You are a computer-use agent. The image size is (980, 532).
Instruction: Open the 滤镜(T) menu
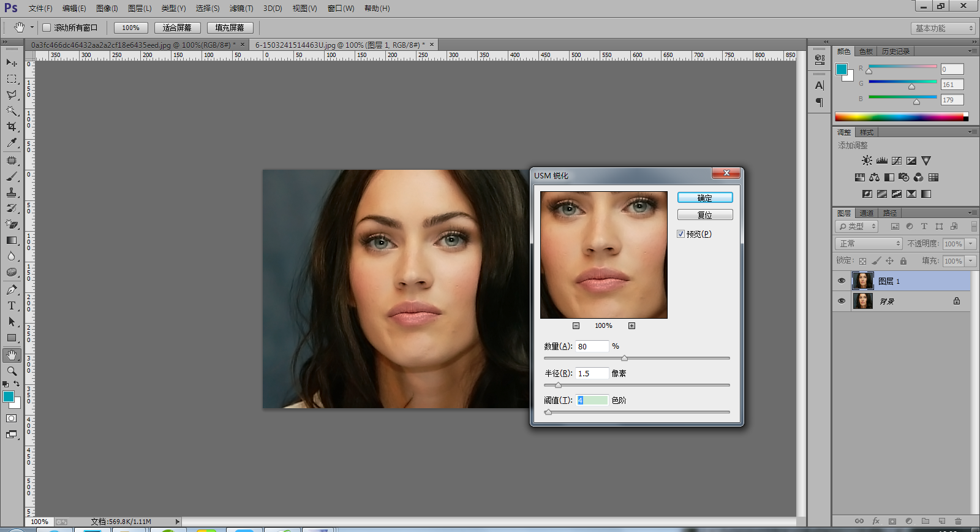pyautogui.click(x=241, y=9)
